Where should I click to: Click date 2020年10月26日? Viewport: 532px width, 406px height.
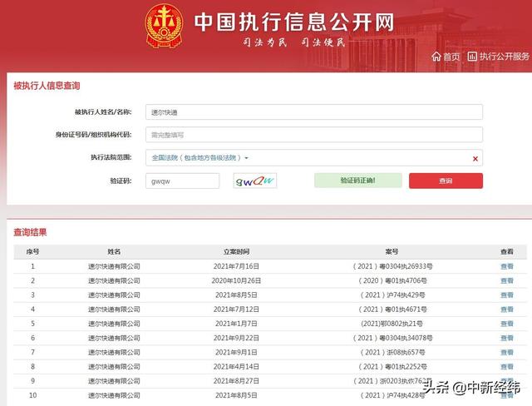(x=236, y=280)
